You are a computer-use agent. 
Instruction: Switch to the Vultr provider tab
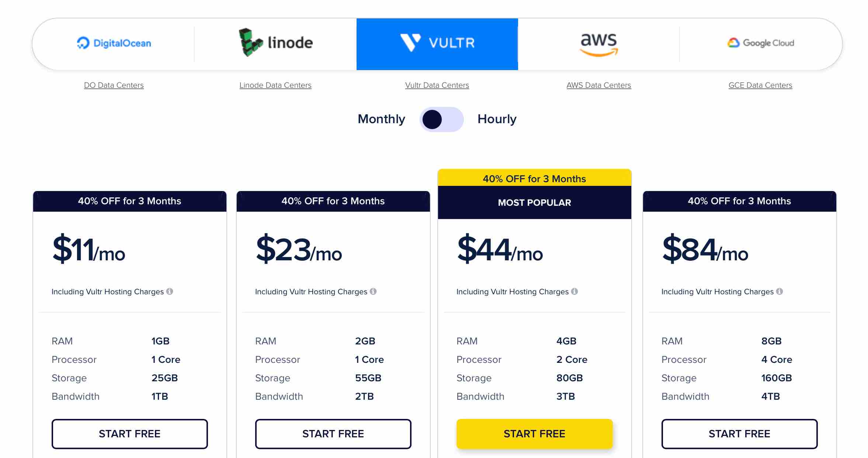point(437,44)
